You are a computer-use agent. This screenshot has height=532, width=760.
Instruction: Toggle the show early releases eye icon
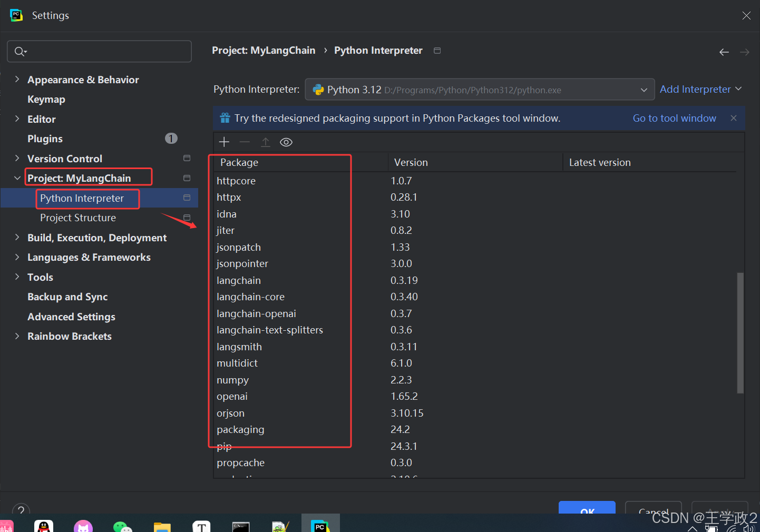point(286,142)
